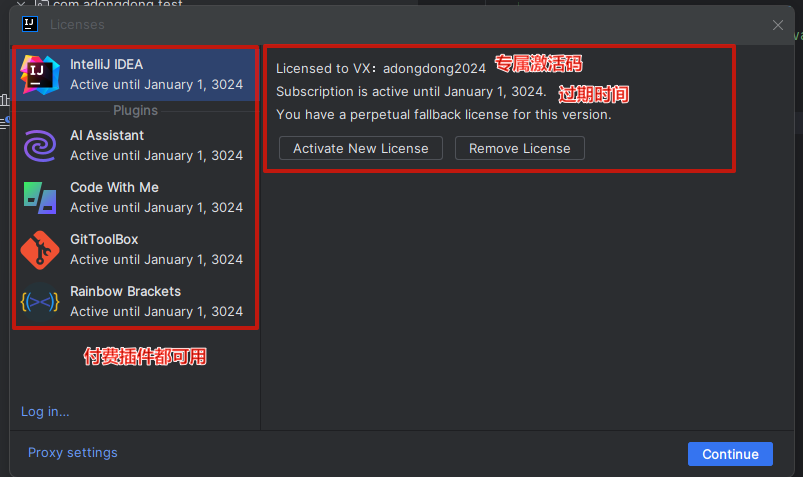
Task: Click the AI Assistant spiral icon
Action: (x=40, y=146)
